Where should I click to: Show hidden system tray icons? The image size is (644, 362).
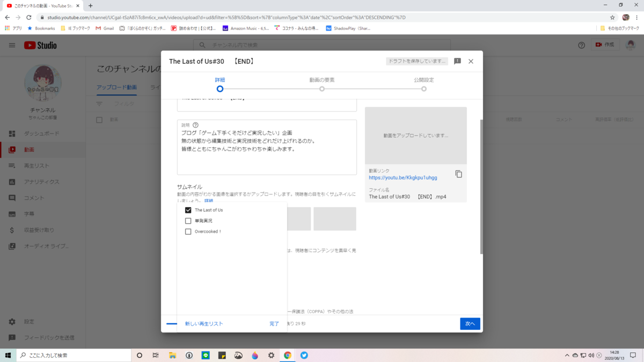pyautogui.click(x=567, y=355)
